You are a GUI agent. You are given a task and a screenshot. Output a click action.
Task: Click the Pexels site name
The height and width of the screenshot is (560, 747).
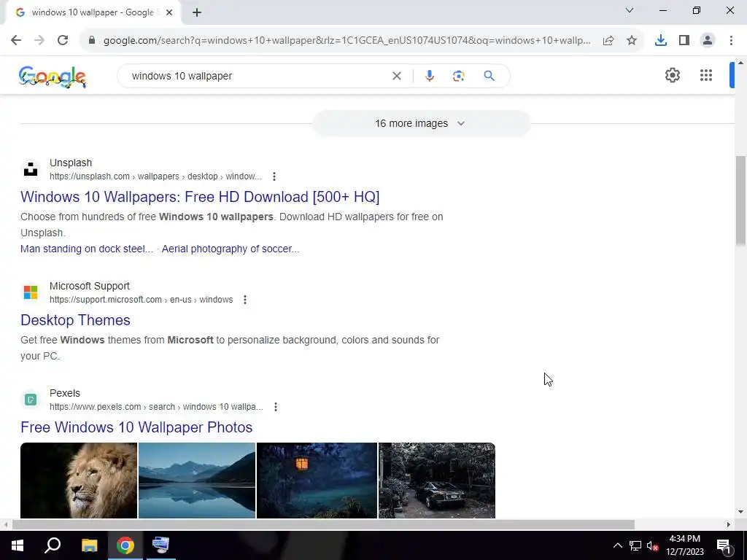pyautogui.click(x=65, y=393)
